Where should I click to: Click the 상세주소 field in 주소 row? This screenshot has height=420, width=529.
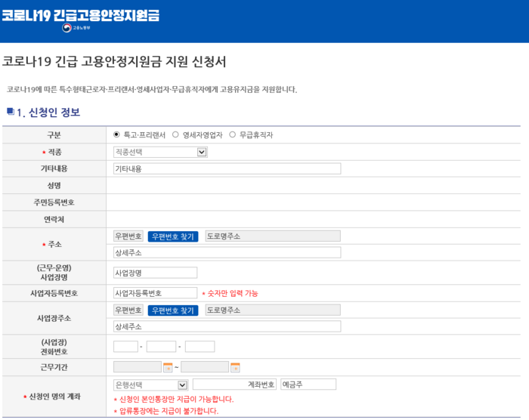pos(227,252)
